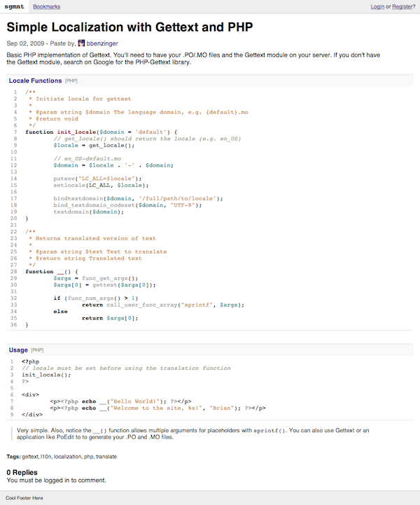The height and width of the screenshot is (505, 420).
Task: Click the 'function init_locale' code line
Action: [x=101, y=132]
